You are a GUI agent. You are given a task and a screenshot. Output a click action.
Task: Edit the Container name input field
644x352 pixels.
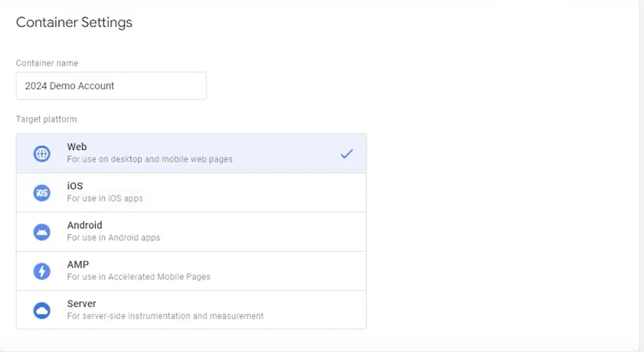click(x=111, y=86)
